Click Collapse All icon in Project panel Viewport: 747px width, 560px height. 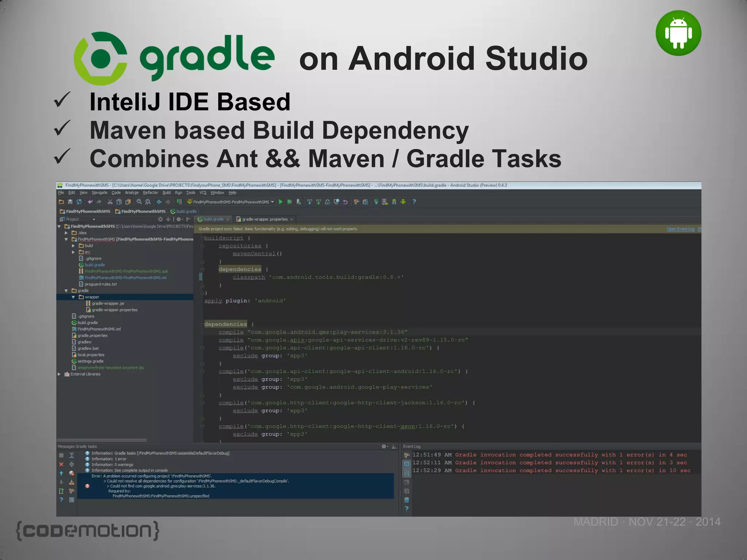point(168,219)
